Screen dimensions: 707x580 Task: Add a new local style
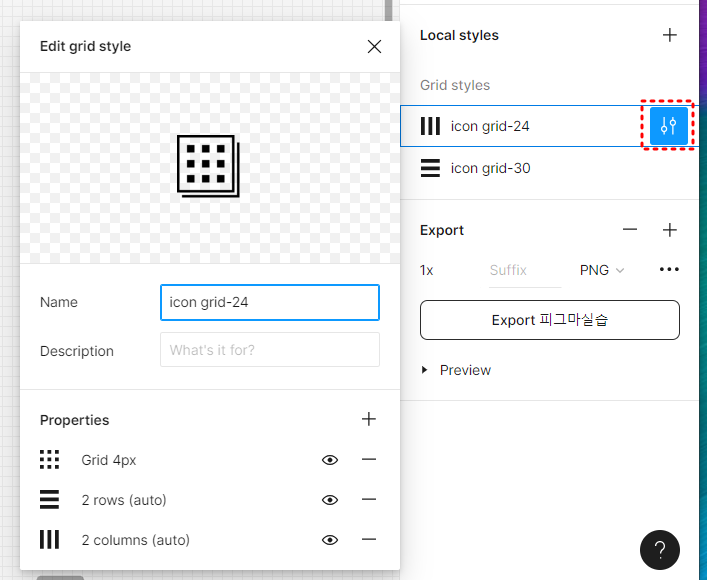pos(670,35)
